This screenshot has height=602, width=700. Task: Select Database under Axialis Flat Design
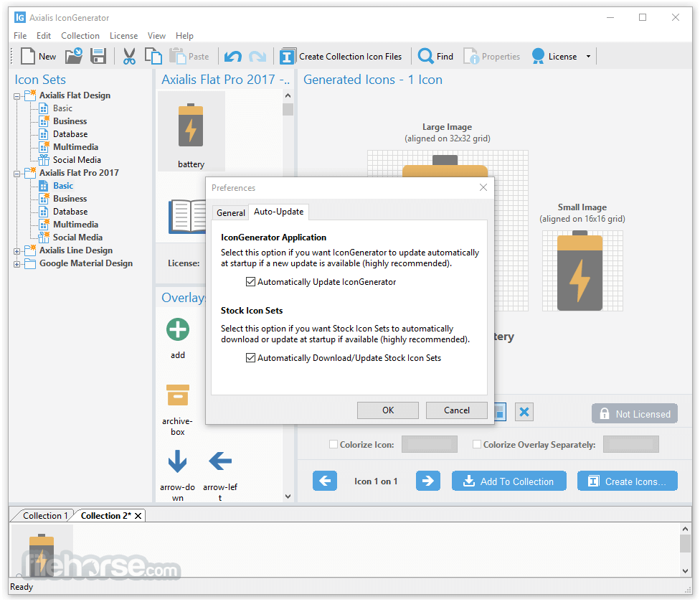(70, 134)
